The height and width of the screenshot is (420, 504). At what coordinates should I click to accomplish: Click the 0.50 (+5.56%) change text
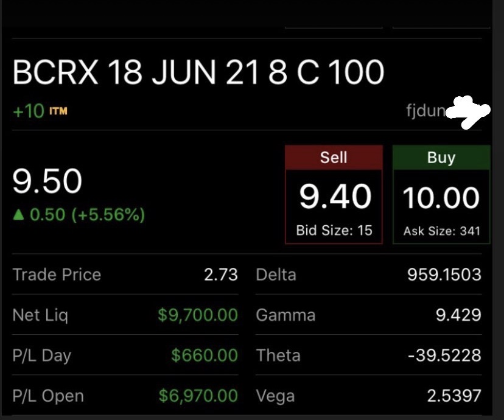[88, 215]
